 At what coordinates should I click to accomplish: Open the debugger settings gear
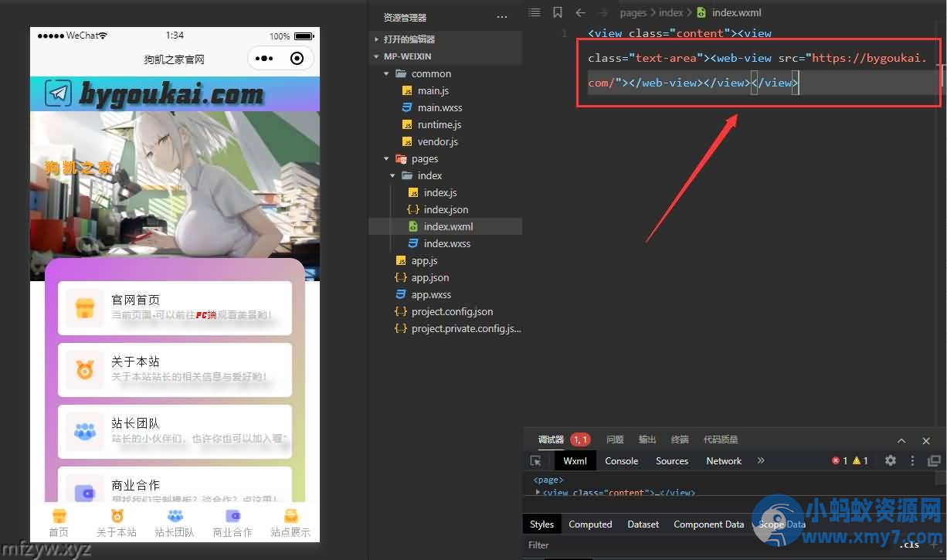coord(891,460)
